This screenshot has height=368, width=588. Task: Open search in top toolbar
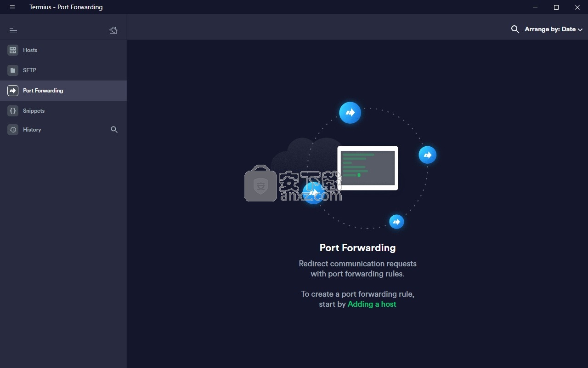[x=515, y=29]
